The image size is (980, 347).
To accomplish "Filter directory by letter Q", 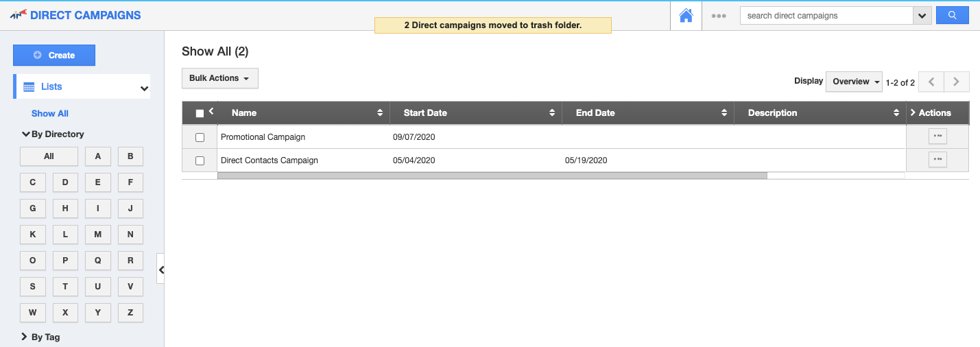I will [x=98, y=261].
